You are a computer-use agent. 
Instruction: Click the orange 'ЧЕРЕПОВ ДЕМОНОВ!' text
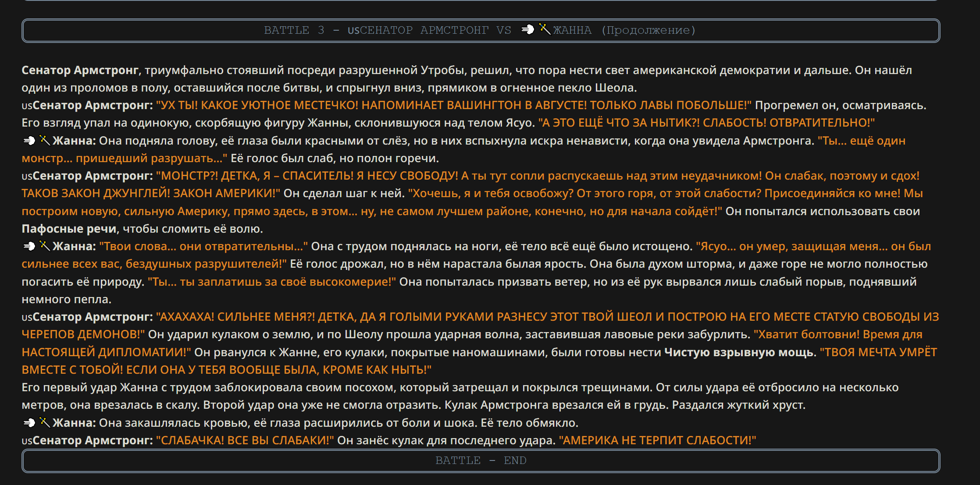(x=83, y=334)
